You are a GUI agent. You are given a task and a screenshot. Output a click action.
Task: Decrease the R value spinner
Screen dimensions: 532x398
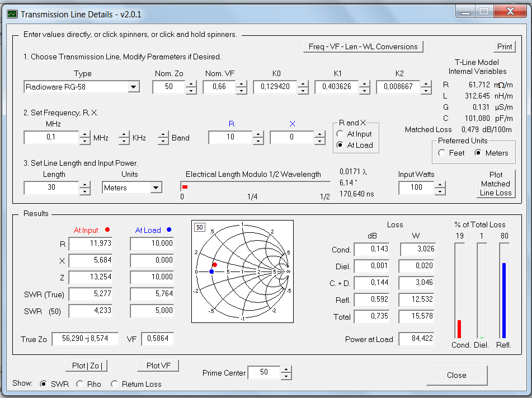pyautogui.click(x=258, y=141)
